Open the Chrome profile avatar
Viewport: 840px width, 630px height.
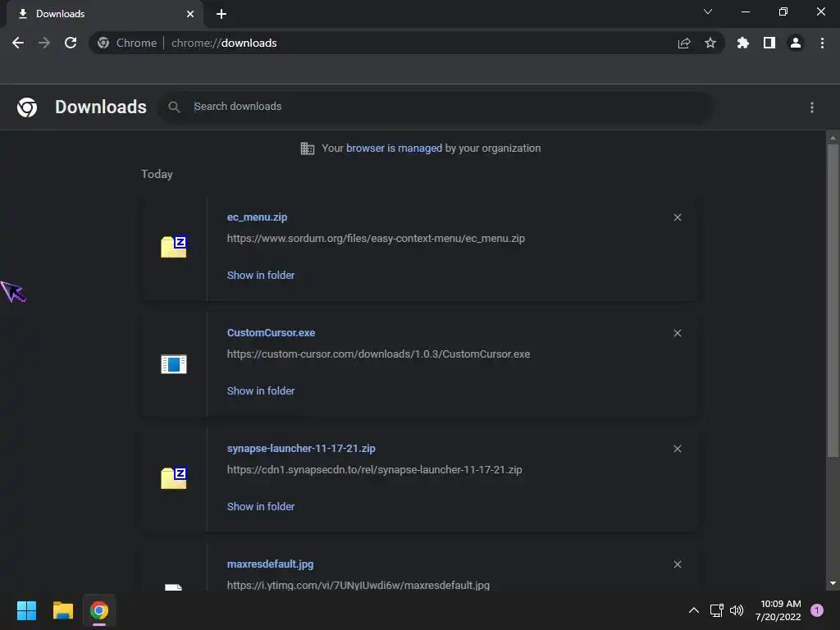tap(796, 43)
